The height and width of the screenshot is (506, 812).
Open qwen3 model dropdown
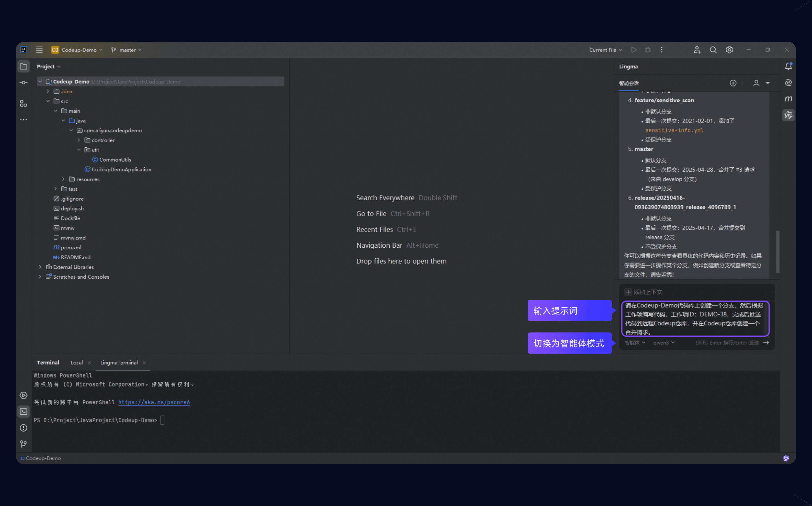pos(664,343)
